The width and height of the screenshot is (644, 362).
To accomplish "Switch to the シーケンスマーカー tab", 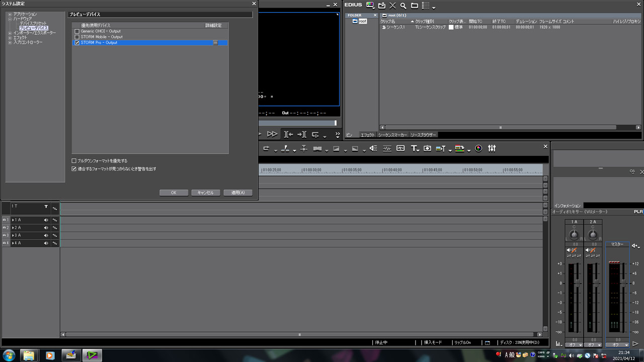I will (x=392, y=135).
